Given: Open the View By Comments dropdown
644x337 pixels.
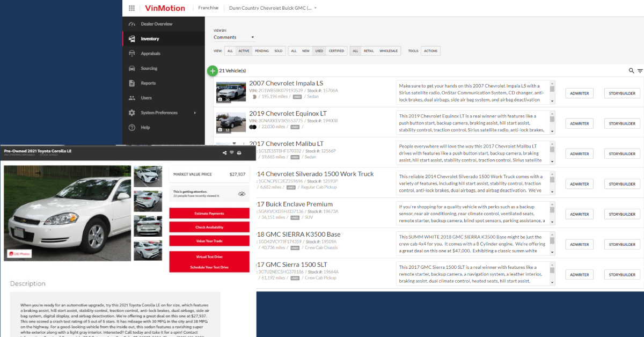Looking at the screenshot, I should [x=234, y=38].
